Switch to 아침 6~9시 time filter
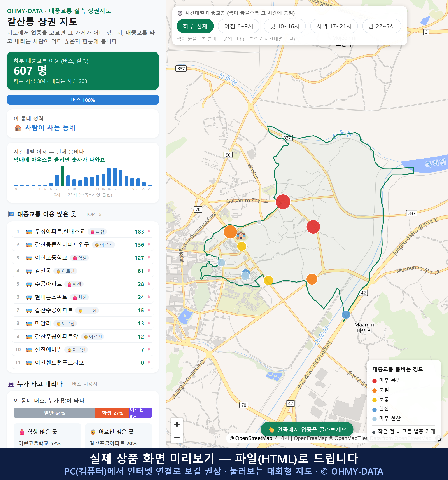The image size is (448, 480). coord(238,26)
